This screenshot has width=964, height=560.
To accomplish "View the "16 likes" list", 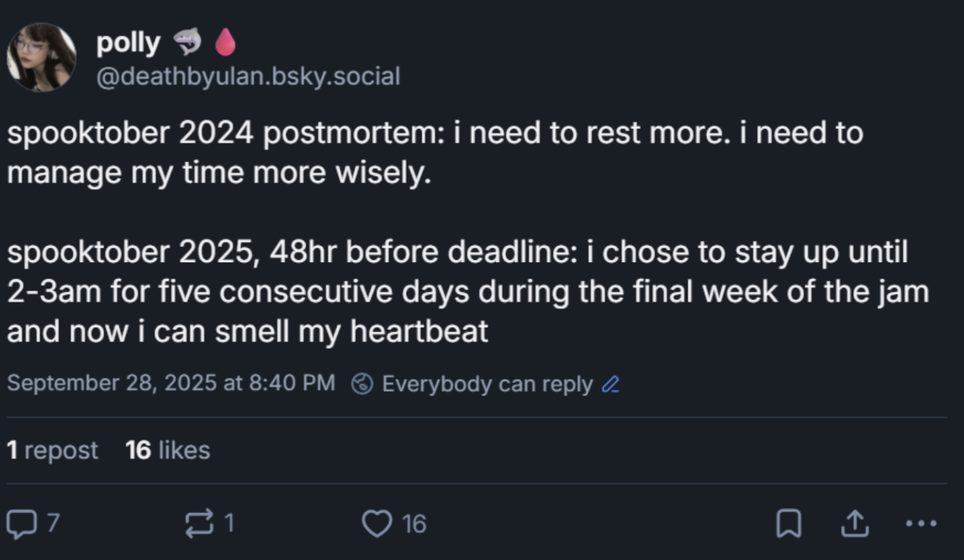I will click(x=168, y=450).
